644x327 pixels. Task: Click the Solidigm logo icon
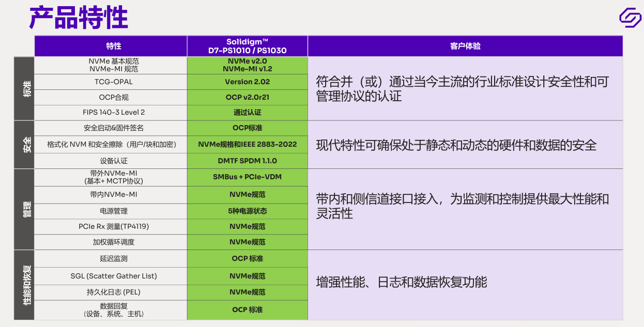pos(630,17)
